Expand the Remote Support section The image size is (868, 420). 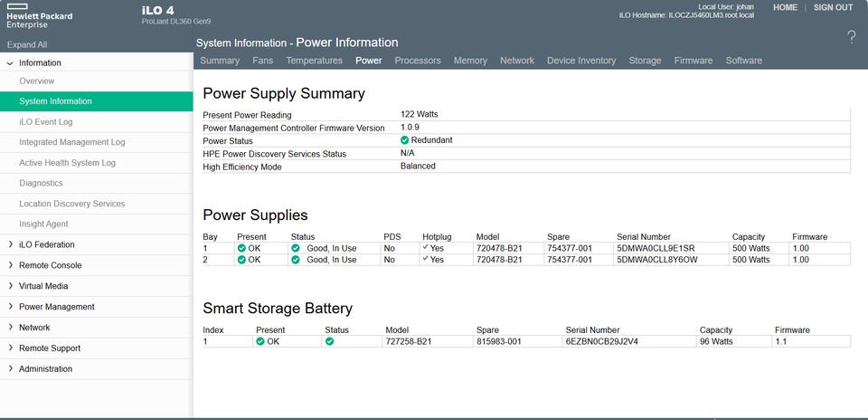coord(10,348)
